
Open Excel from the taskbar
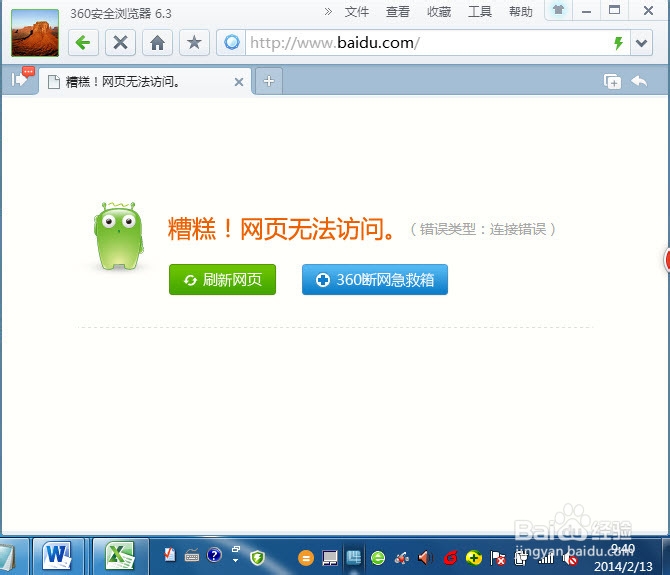(x=120, y=556)
